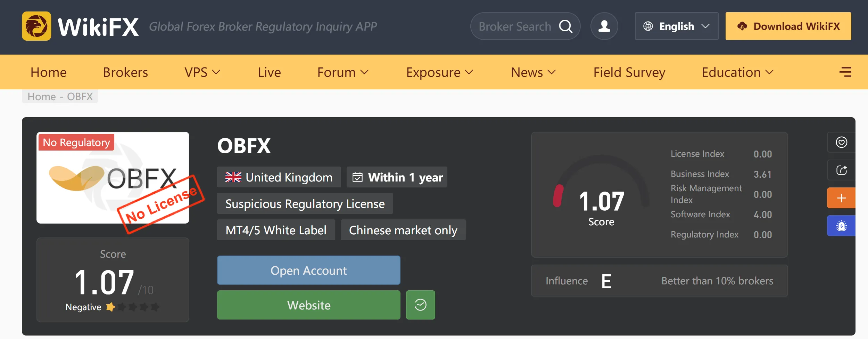Click the cloud download icon
Screen dimensions: 868x339
[x=742, y=26]
